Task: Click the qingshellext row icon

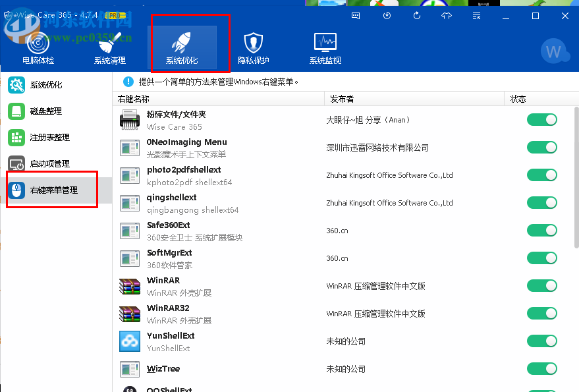Action: (x=130, y=203)
